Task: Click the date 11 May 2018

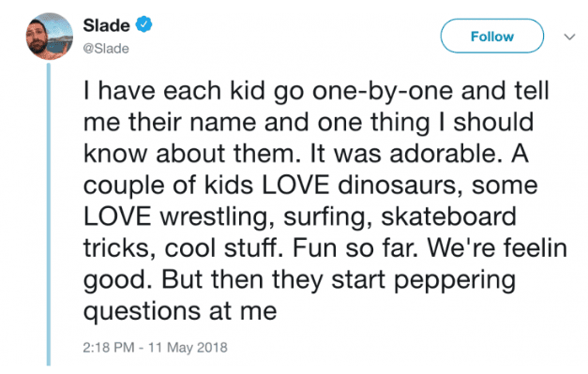Action: click(188, 348)
